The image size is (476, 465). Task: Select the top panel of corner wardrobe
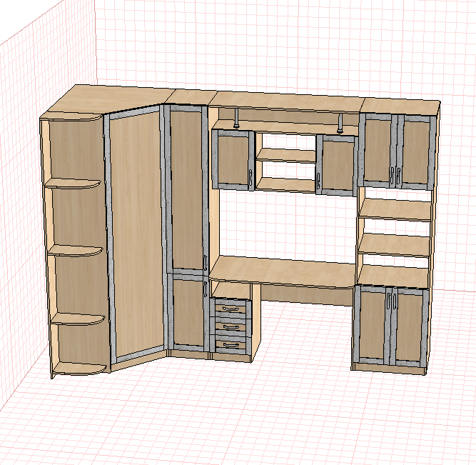coord(112,100)
